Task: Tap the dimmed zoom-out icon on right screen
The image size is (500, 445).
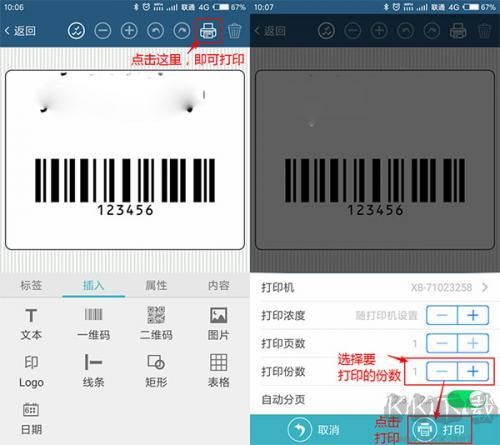Action: tap(353, 31)
